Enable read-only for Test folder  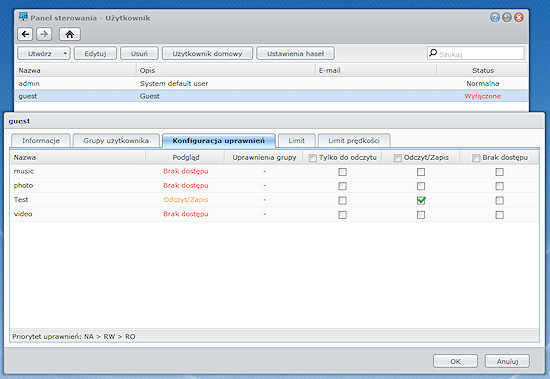[x=342, y=200]
